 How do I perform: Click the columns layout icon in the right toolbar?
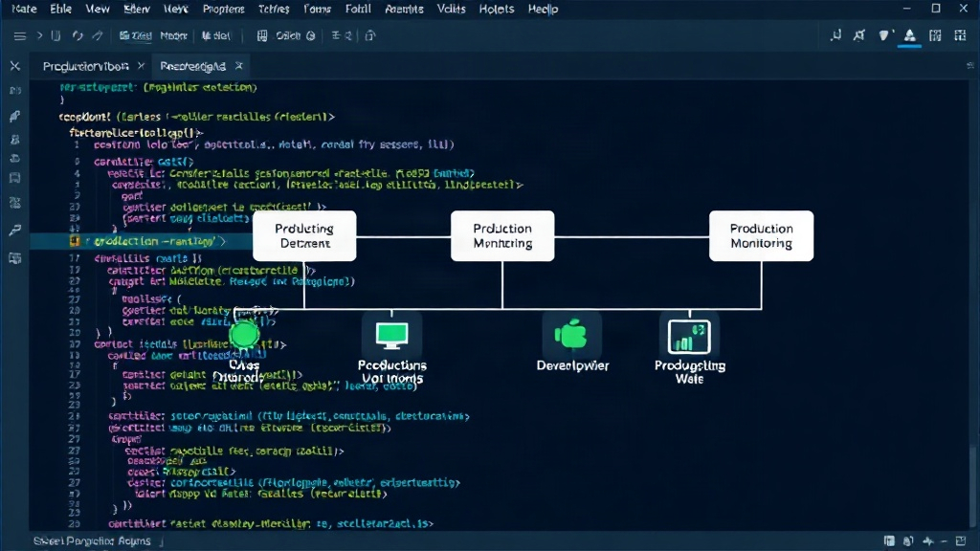(935, 35)
